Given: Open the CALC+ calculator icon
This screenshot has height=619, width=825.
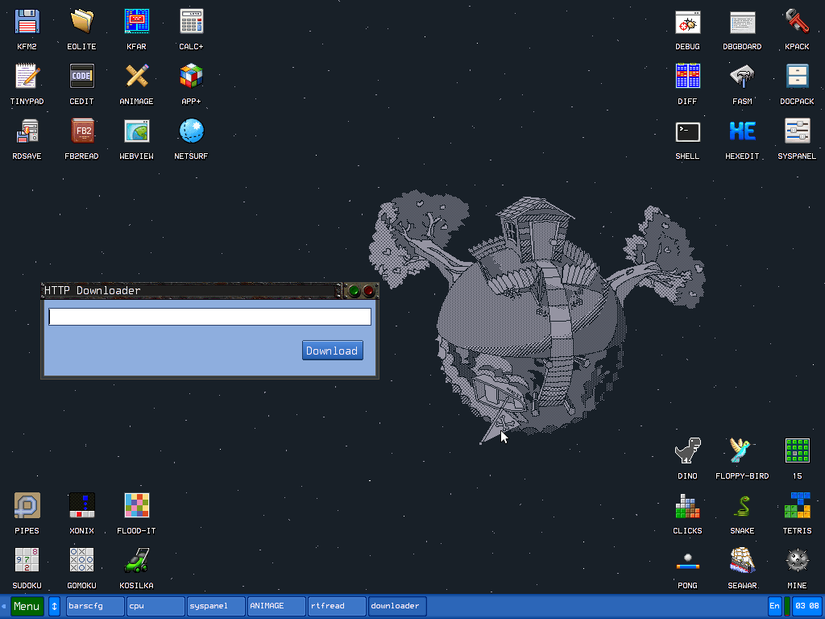Looking at the screenshot, I should [191, 22].
